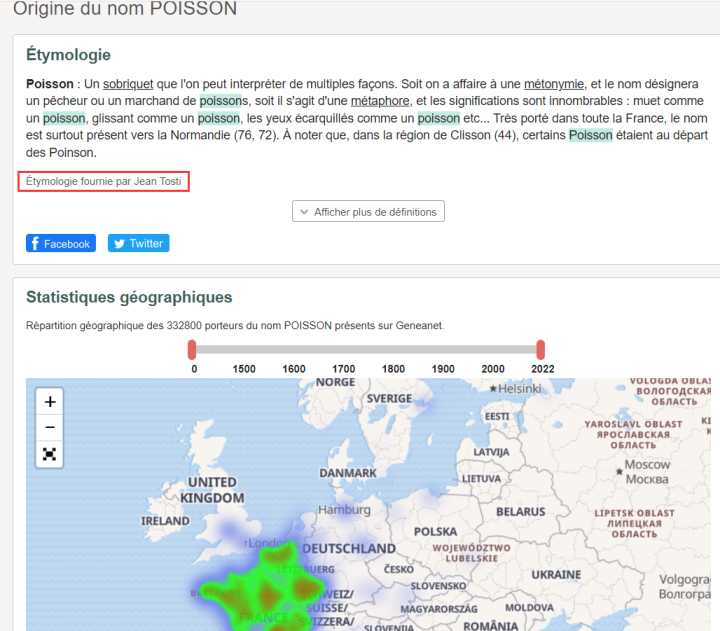Zoom out the map with the minus button
Screen dimensions: 720x631
click(50, 428)
